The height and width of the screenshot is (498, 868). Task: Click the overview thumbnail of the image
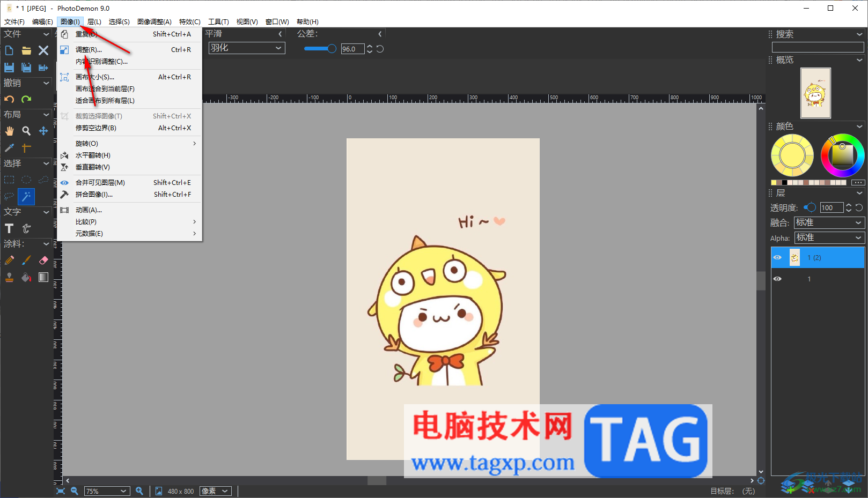815,93
